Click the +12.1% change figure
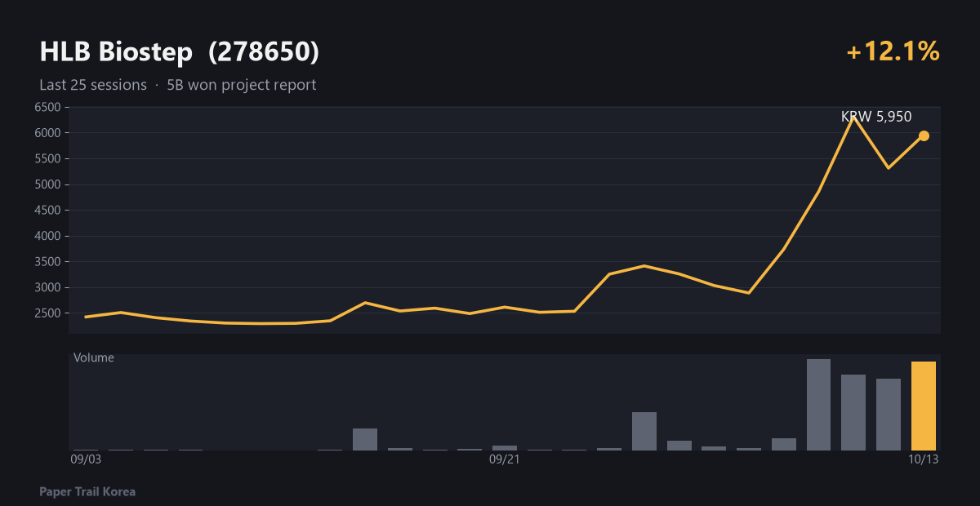This screenshot has width=980, height=506. click(x=893, y=51)
